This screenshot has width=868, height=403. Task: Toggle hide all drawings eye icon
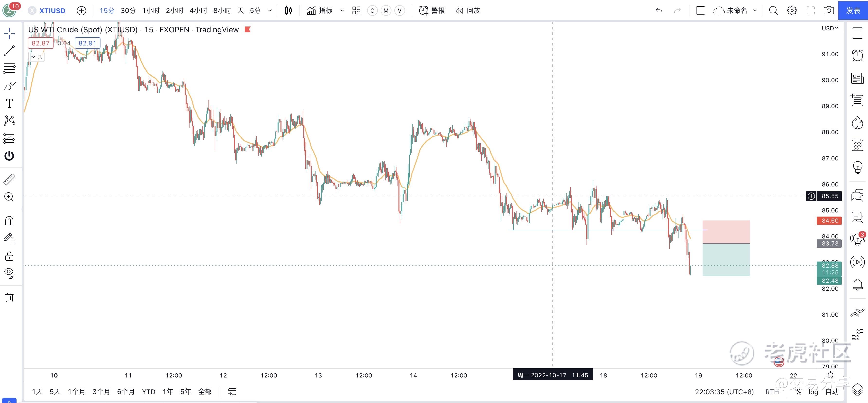[x=9, y=273]
